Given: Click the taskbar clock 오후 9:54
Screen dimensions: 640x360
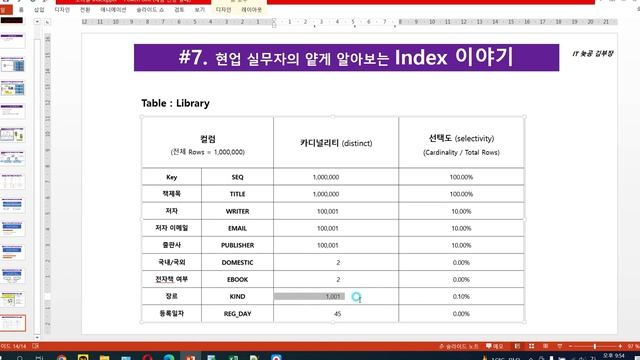Looking at the screenshot, I should click(x=613, y=356).
